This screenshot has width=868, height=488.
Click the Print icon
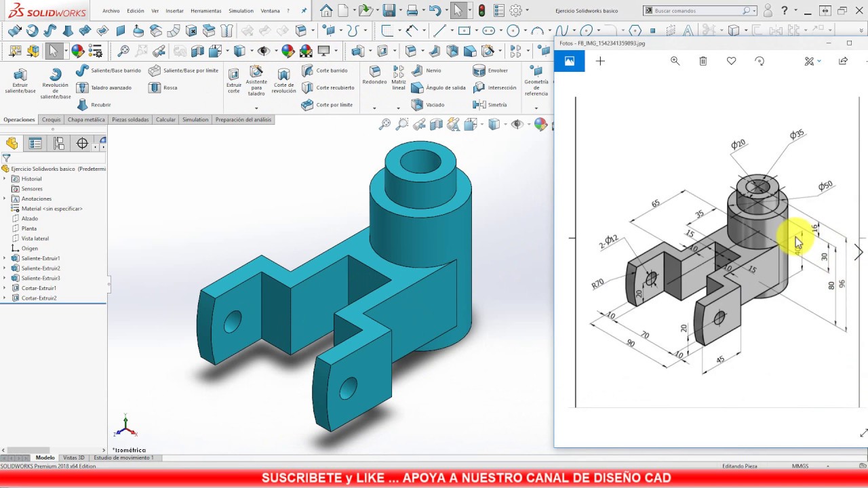(x=412, y=10)
